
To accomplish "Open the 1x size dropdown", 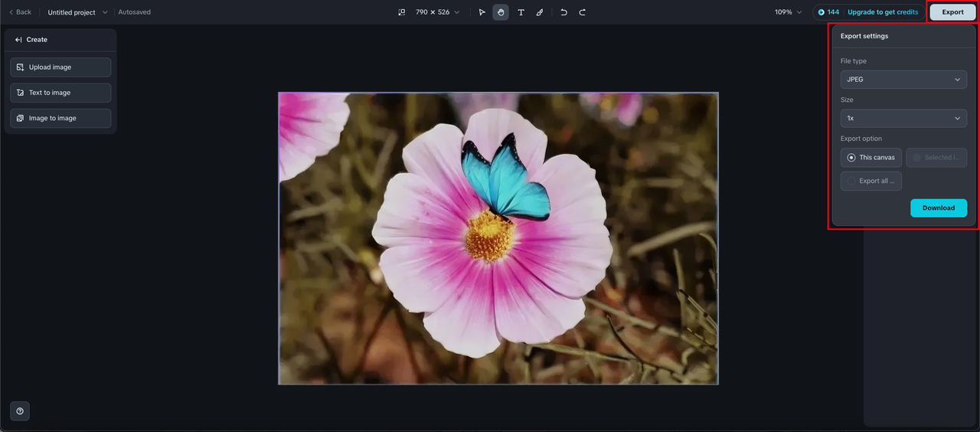I will pyautogui.click(x=903, y=119).
